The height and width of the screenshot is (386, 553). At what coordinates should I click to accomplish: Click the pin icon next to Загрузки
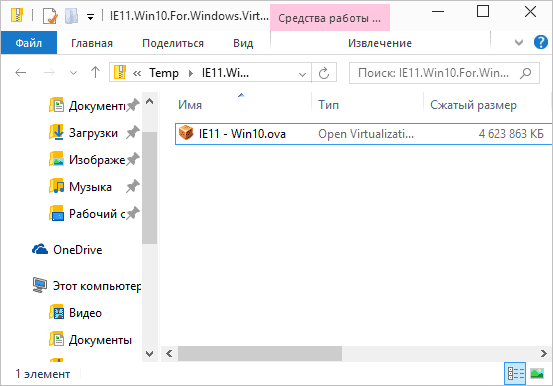click(133, 132)
